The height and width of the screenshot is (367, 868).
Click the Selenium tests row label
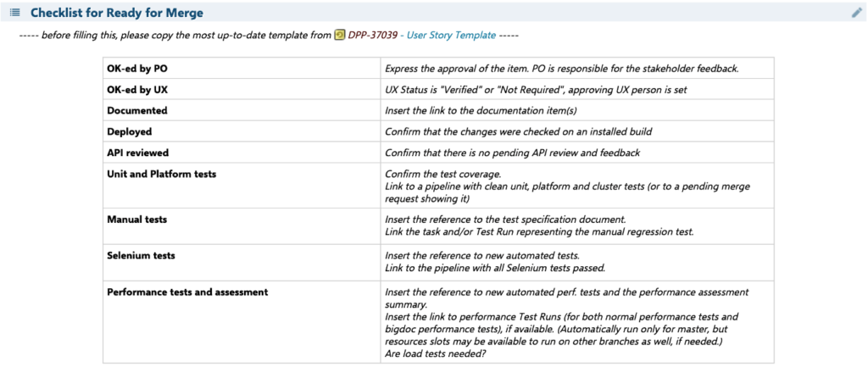(142, 255)
